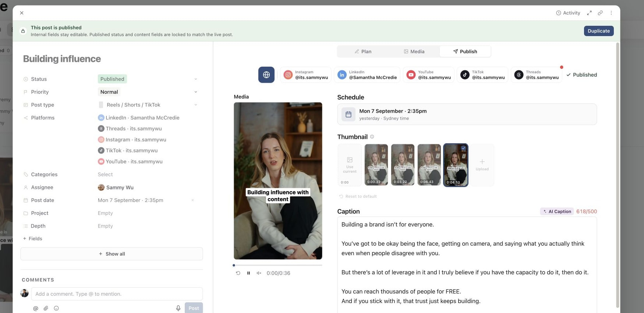This screenshot has width=644, height=313.
Task: Click the comment input box
Action: click(117, 294)
